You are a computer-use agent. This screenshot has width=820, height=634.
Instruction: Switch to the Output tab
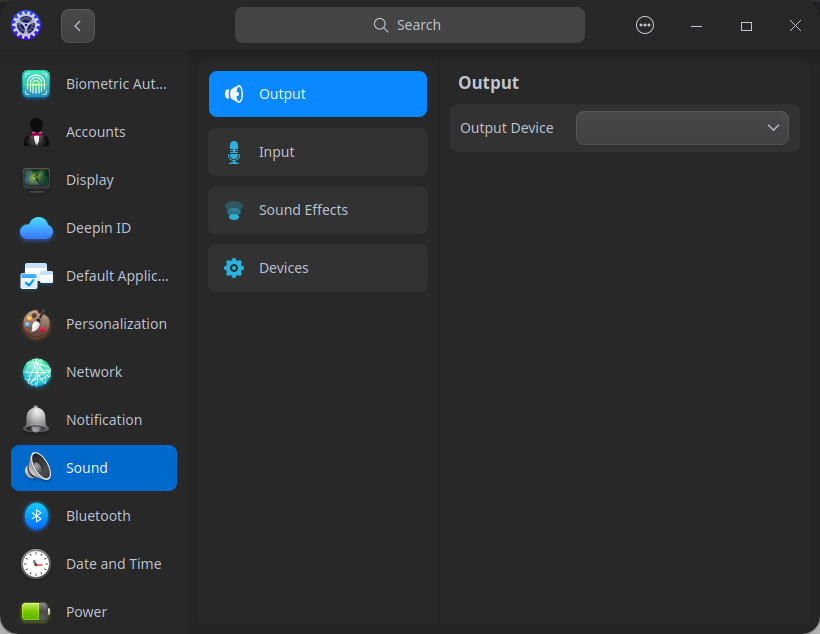(x=318, y=94)
